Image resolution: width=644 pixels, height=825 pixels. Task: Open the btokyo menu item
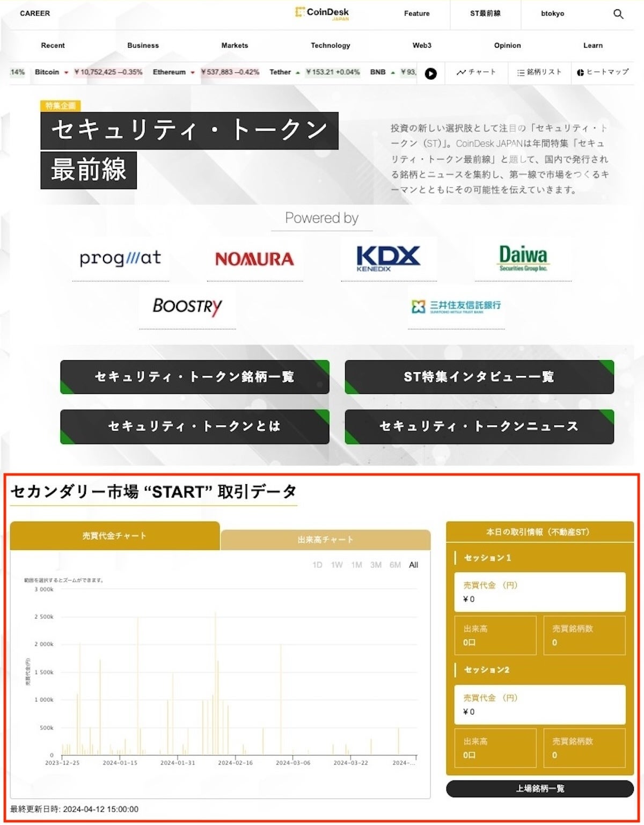(x=553, y=13)
